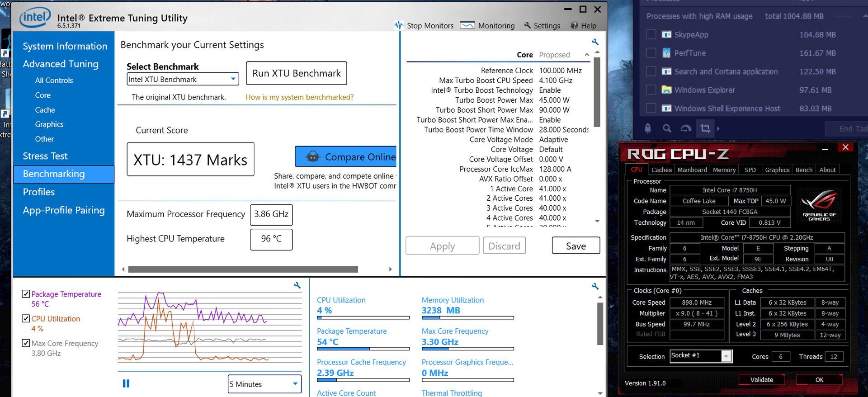Image resolution: width=868 pixels, height=397 pixels.
Task: Click down arrow of monitor readouts scrollbar
Action: [x=600, y=393]
